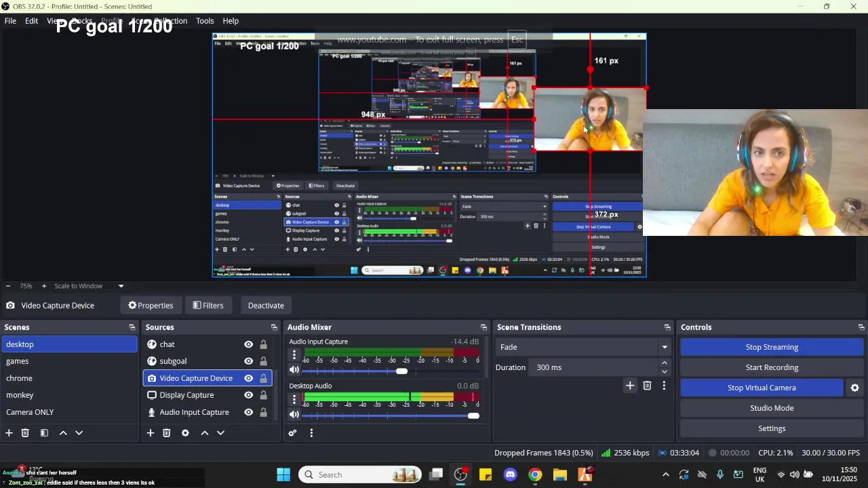Viewport: 868px width, 488px height.
Task: Open Discord from the taskbar
Action: (x=511, y=474)
